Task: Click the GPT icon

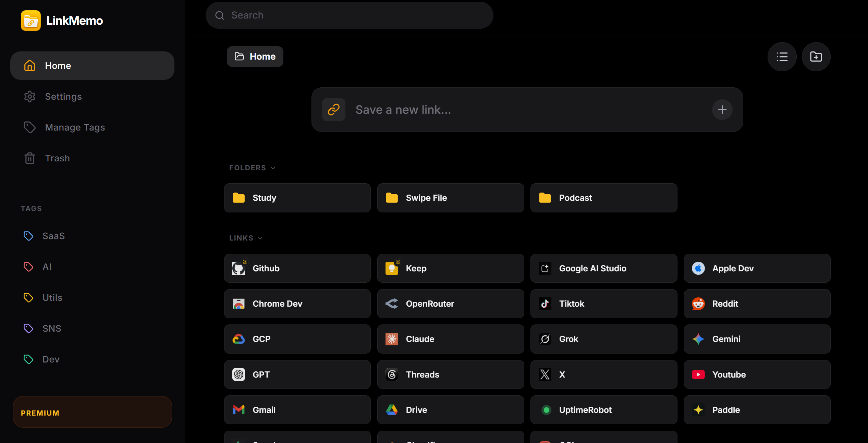Action: point(239,374)
